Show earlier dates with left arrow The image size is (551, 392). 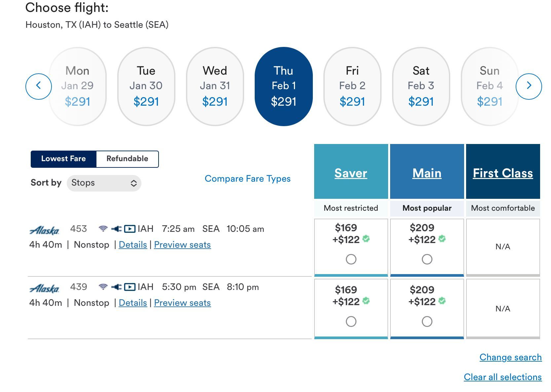click(39, 86)
